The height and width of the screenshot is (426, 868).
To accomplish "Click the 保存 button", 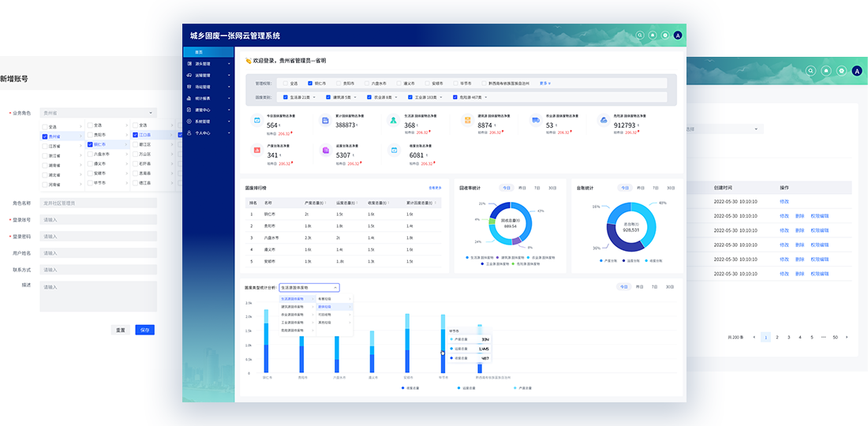I will click(144, 330).
